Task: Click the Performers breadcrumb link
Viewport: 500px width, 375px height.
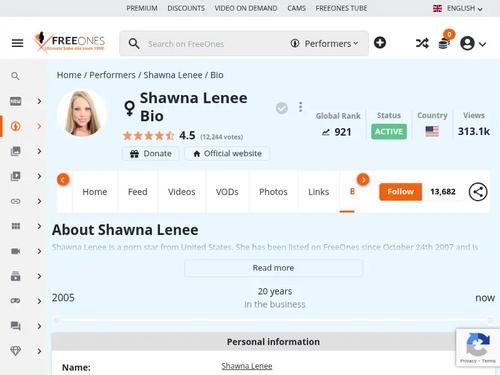Action: [112, 75]
